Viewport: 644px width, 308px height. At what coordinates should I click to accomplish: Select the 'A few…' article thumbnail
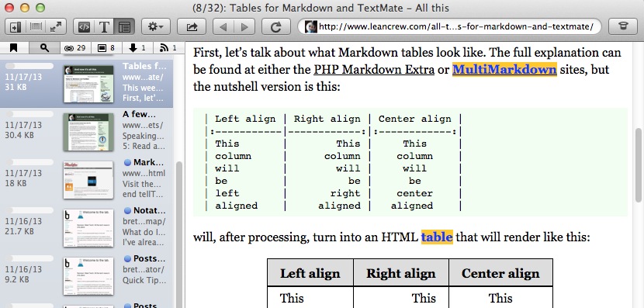tap(88, 132)
